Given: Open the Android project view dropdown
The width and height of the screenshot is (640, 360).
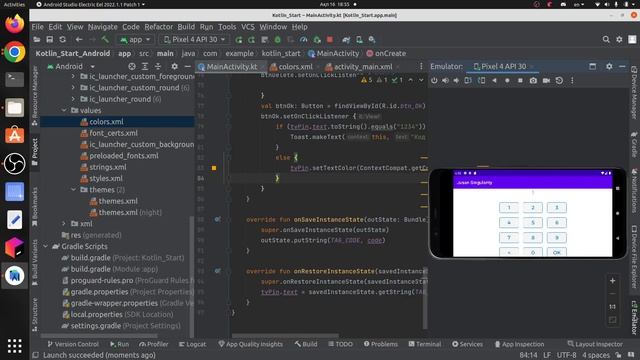Looking at the screenshot, I should click(71, 66).
